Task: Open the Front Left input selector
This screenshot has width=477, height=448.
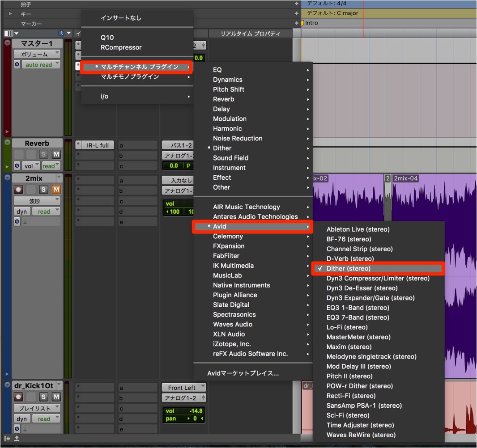Action: coord(184,388)
